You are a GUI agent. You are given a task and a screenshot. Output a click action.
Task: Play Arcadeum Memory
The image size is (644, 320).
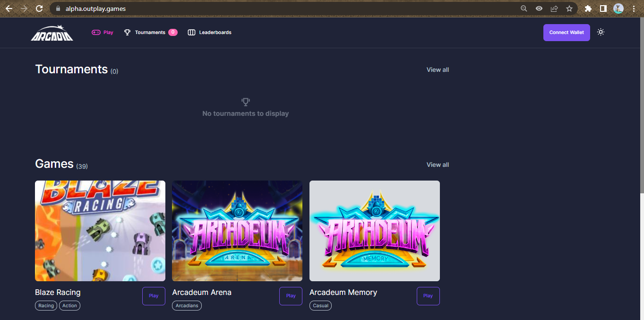pos(428,296)
